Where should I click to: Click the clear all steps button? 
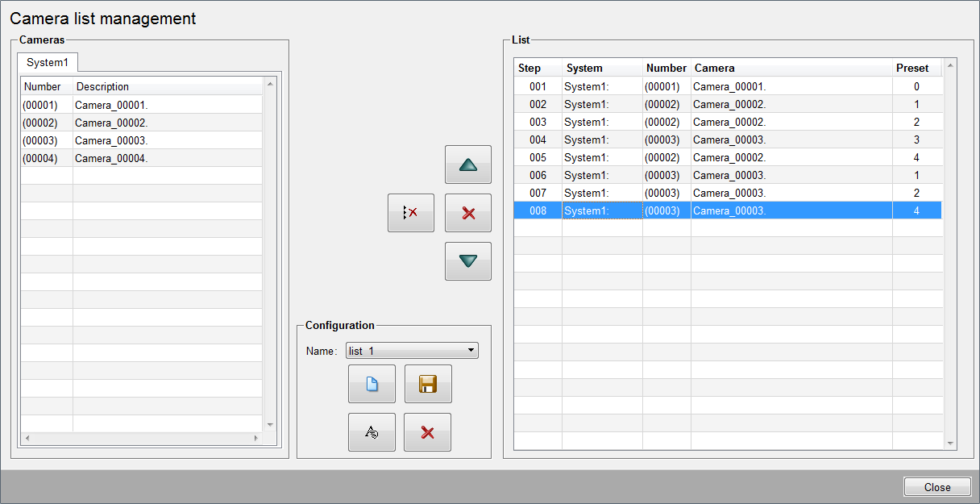[x=410, y=213]
